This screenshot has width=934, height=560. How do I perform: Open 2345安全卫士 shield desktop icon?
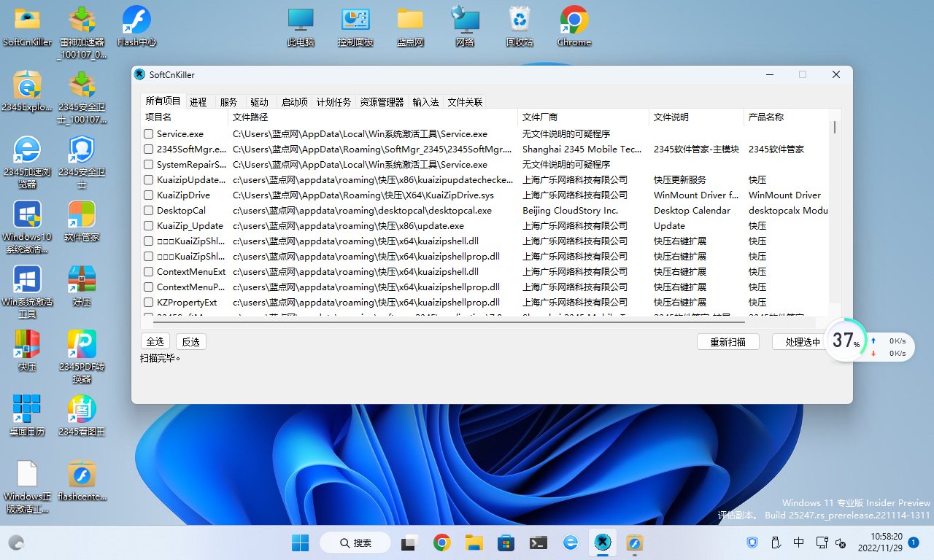click(x=82, y=163)
